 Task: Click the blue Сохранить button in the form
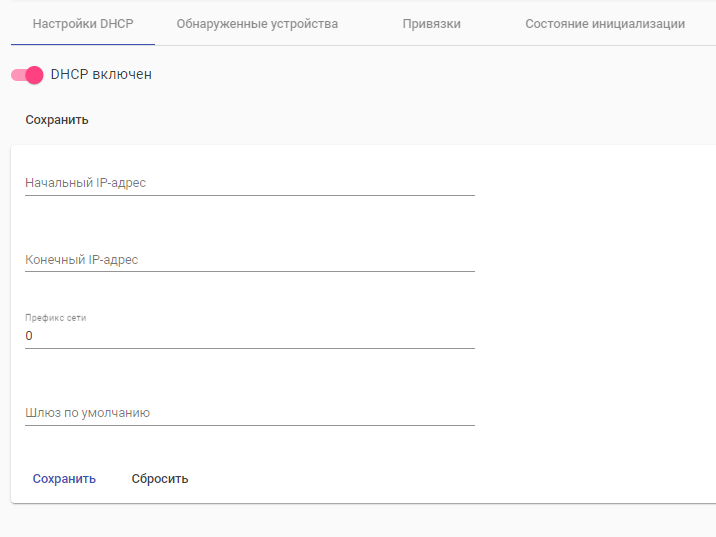(64, 478)
